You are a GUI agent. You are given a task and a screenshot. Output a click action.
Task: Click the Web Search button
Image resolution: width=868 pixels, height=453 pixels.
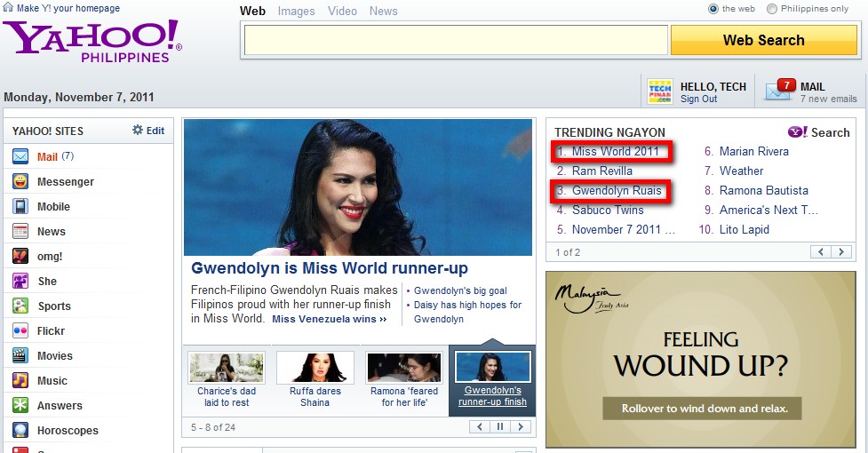[764, 40]
